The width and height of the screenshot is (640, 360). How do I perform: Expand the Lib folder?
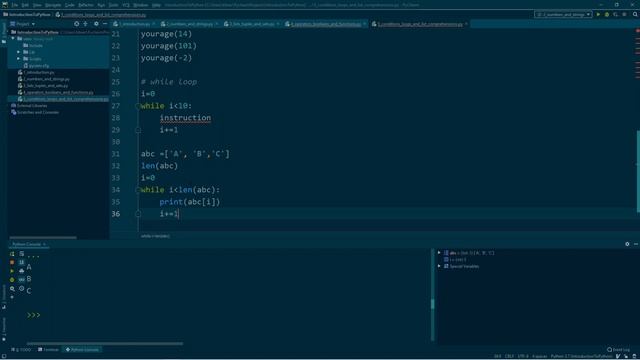[x=18, y=52]
